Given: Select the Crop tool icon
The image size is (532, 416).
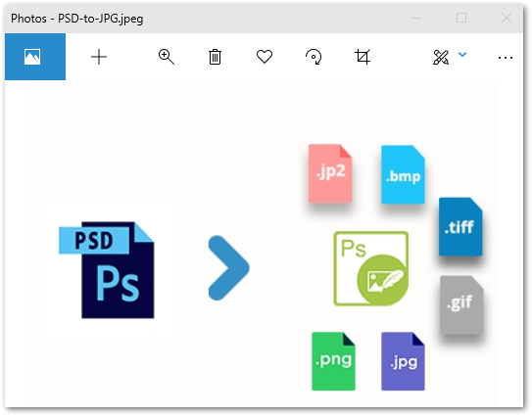Looking at the screenshot, I should (x=363, y=57).
